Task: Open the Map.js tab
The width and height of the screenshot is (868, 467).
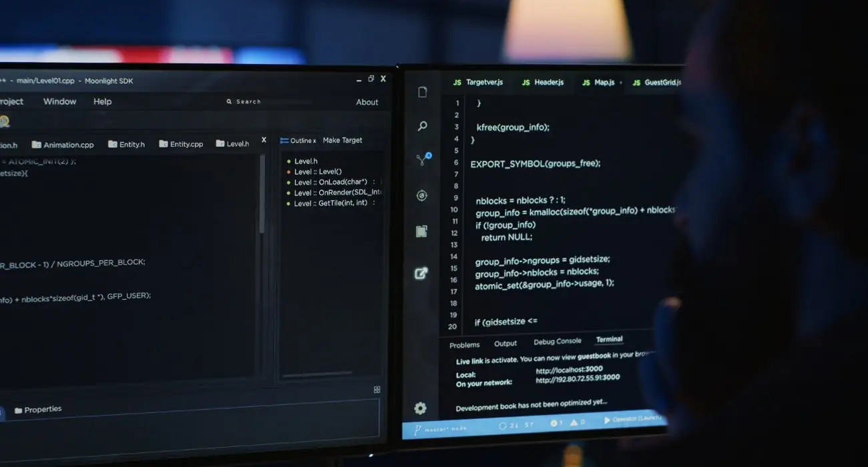Action: coord(598,83)
